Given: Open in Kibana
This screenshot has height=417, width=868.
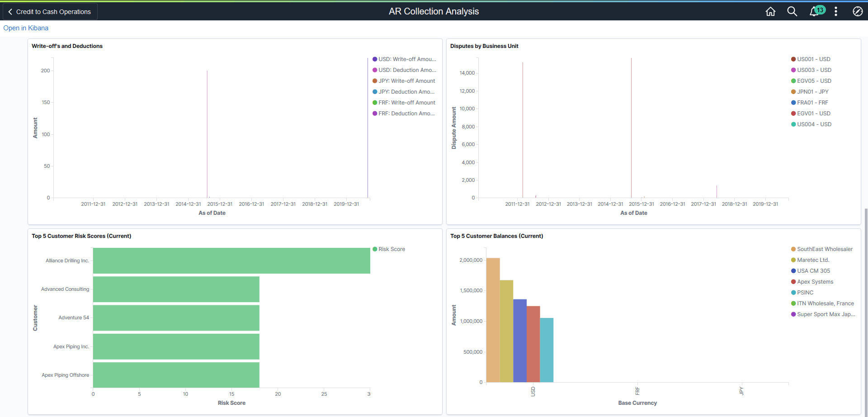Looking at the screenshot, I should (26, 28).
